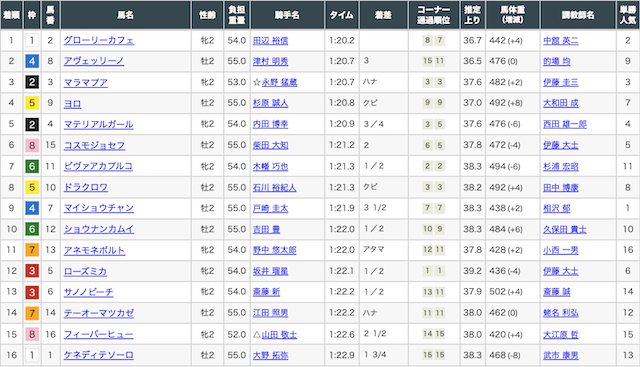Click trainer name 大和田 成
This screenshot has height=367, width=640.
click(560, 103)
